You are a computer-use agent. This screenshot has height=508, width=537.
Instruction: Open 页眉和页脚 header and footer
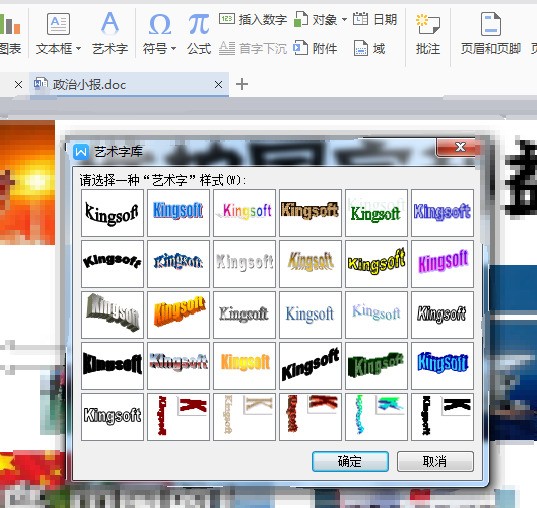(491, 33)
